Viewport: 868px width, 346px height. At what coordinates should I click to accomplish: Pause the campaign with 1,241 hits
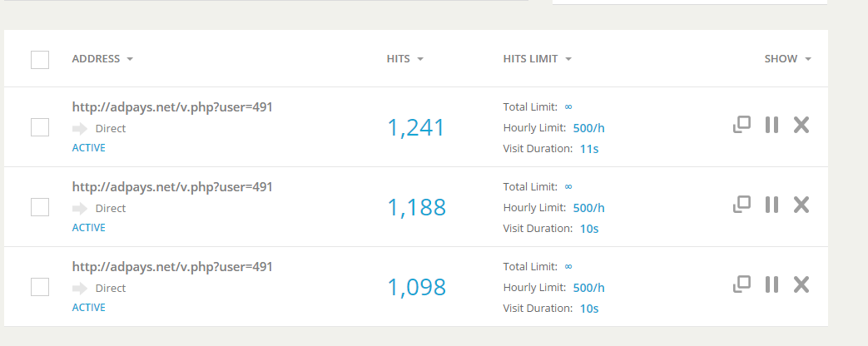pos(771,125)
